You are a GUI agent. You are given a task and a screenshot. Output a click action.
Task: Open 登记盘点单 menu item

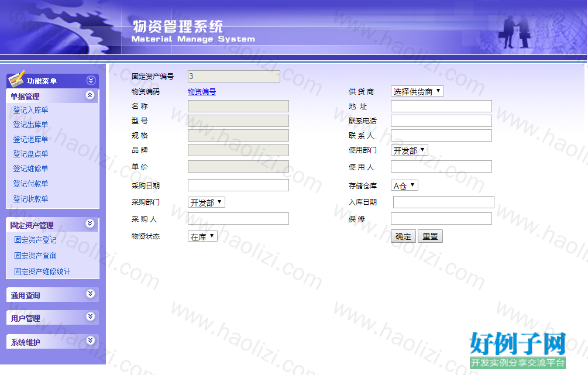tap(31, 154)
